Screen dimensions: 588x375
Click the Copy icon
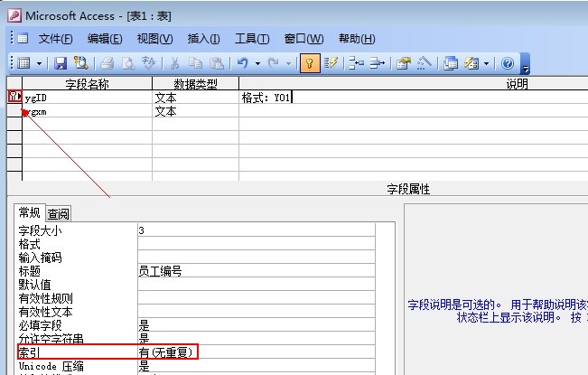[195, 63]
